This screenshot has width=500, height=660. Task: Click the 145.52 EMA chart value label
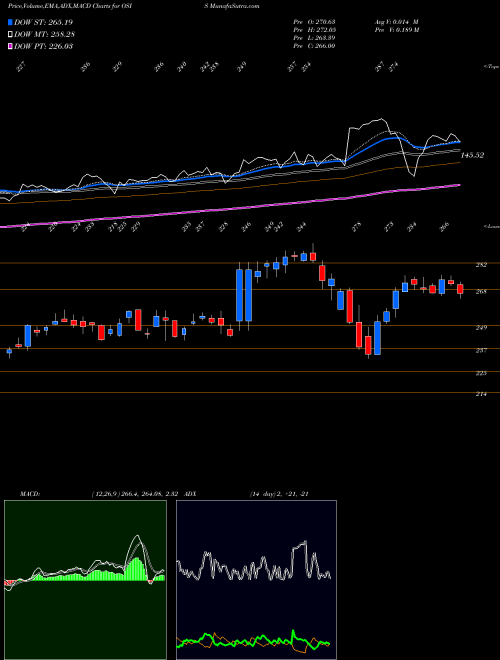pos(472,155)
